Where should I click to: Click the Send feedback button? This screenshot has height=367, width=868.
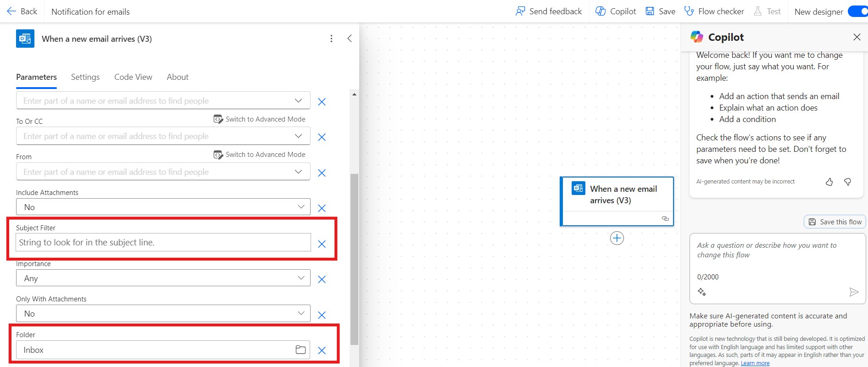click(x=549, y=11)
